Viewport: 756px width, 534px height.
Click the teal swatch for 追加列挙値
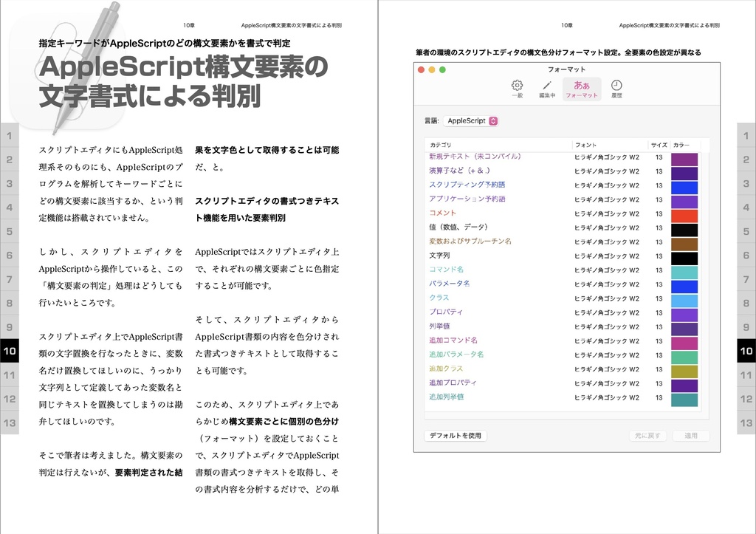[x=684, y=397]
